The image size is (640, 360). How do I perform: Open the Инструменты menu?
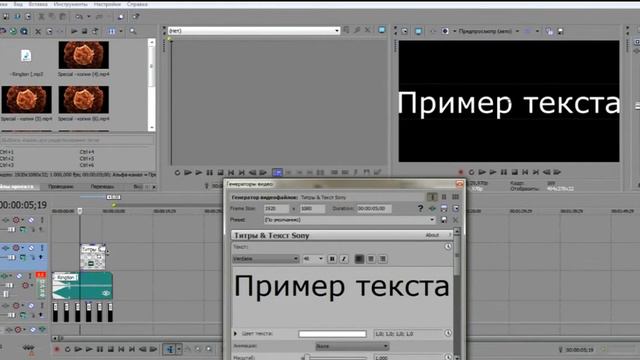click(70, 4)
